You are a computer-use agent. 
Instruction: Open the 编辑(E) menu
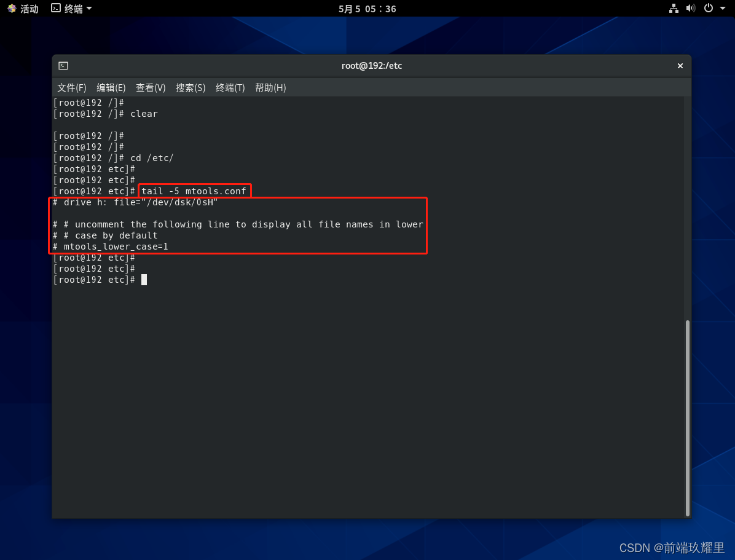(x=111, y=88)
